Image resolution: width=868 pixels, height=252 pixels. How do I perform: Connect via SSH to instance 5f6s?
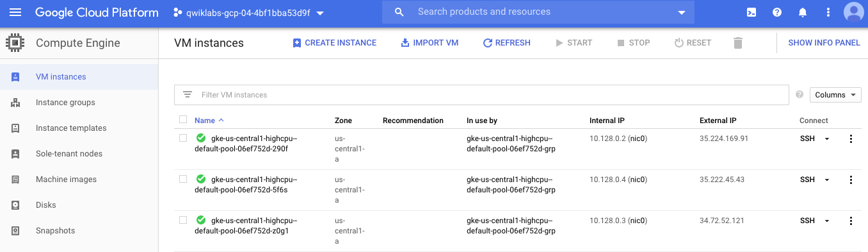tap(807, 180)
